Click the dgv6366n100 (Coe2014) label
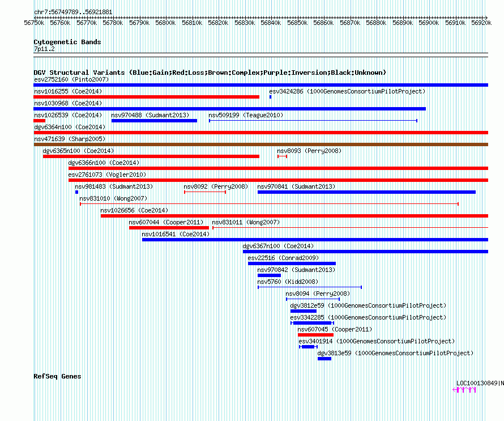Screen dimensions: 504x421 point(104,163)
